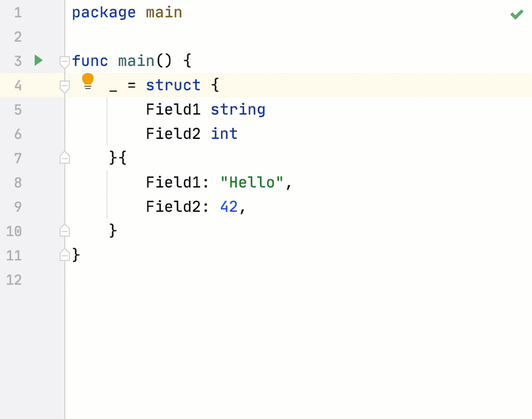This screenshot has height=419, width=532.
Task: Collapse the struct definition on line 4
Action: (64, 85)
